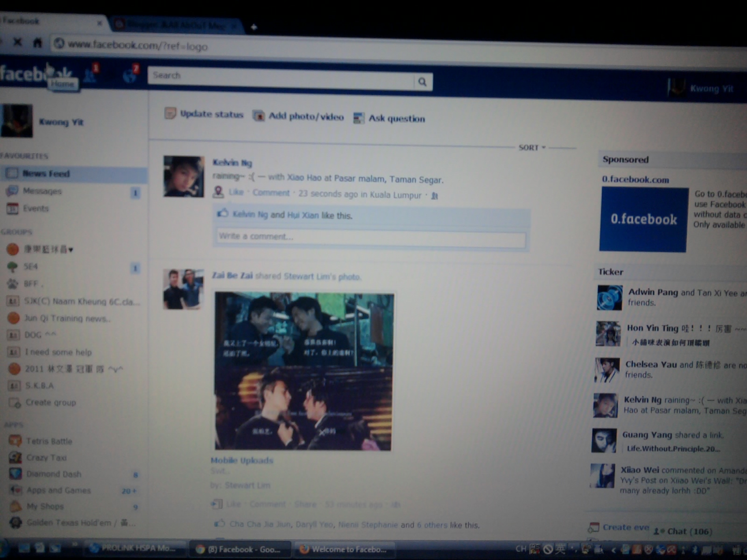Click the CH language indicator in tray
The height and width of the screenshot is (560, 747).
pos(521,549)
